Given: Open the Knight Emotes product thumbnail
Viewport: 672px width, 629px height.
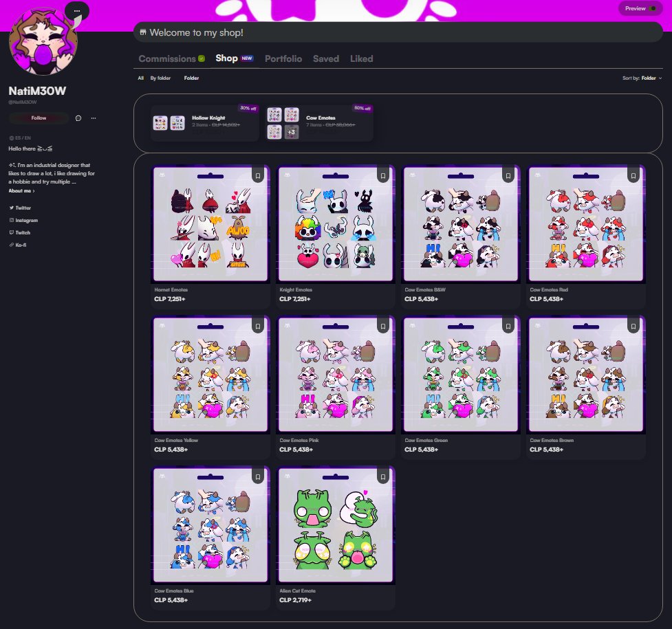Looking at the screenshot, I should pyautogui.click(x=336, y=224).
